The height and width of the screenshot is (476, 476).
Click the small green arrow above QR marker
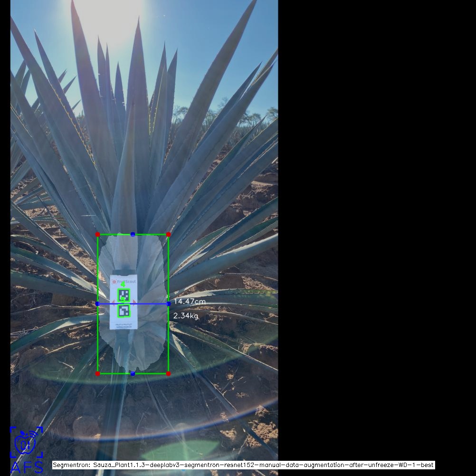(x=123, y=285)
